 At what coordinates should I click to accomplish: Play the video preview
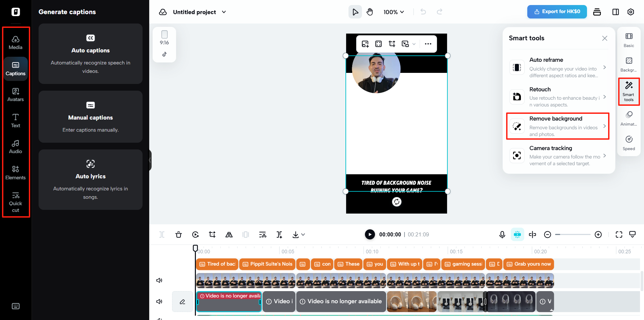(370, 234)
